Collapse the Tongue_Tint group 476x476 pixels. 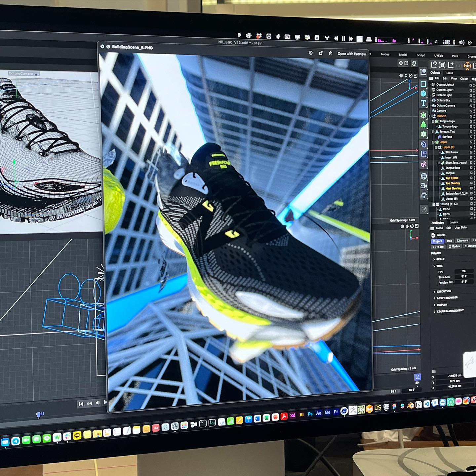tap(433, 132)
